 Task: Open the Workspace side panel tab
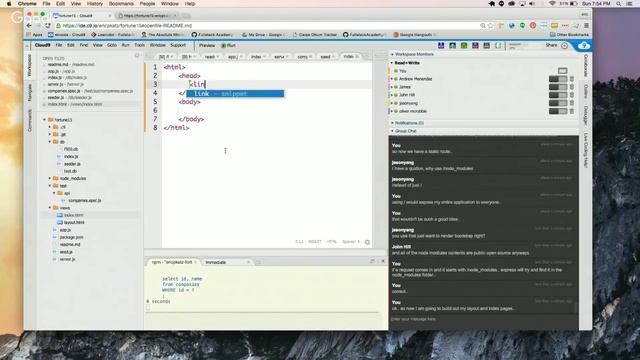point(29,65)
